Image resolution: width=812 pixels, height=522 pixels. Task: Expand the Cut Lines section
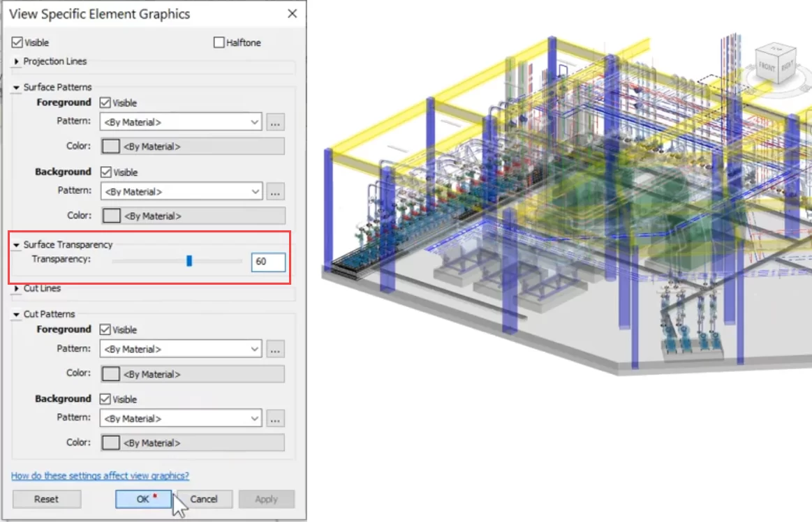click(17, 288)
